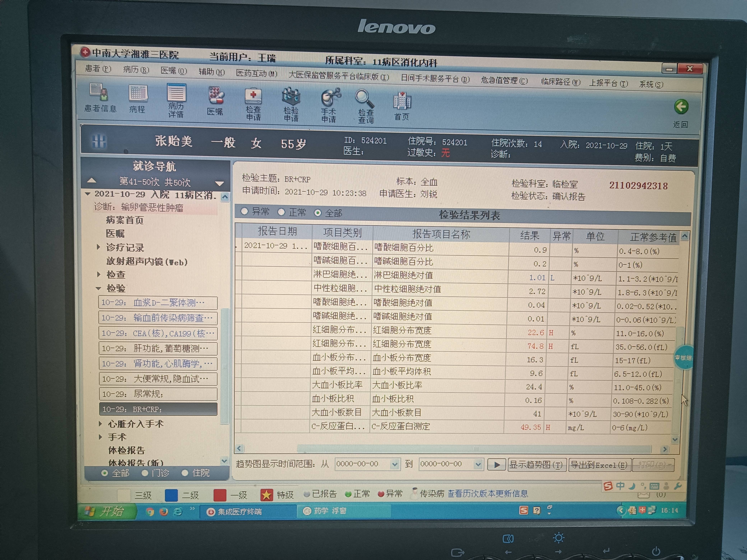The image size is (747, 560).
Task: Select the 正常 results radio button
Action: 281,212
